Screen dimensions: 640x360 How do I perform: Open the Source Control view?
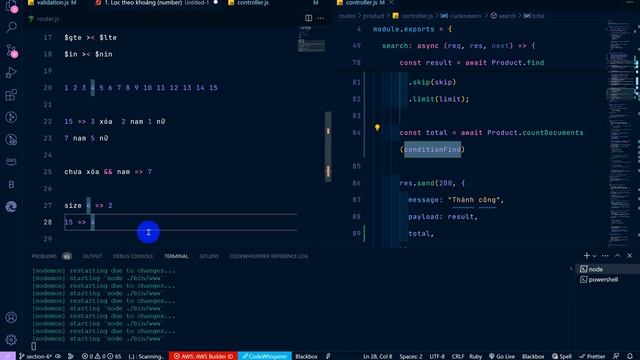pyautogui.click(x=11, y=51)
